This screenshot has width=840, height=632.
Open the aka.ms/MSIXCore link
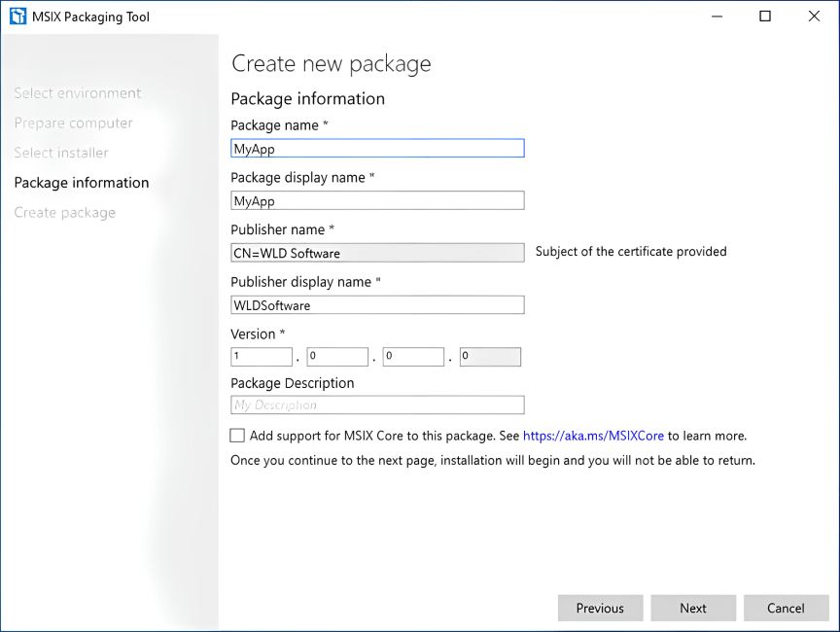(x=593, y=436)
